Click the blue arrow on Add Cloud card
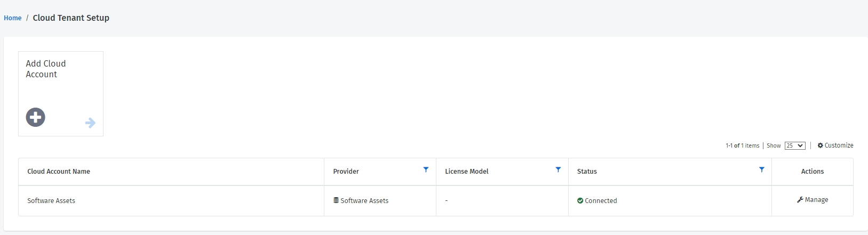Image resolution: width=868 pixels, height=235 pixels. [x=90, y=123]
